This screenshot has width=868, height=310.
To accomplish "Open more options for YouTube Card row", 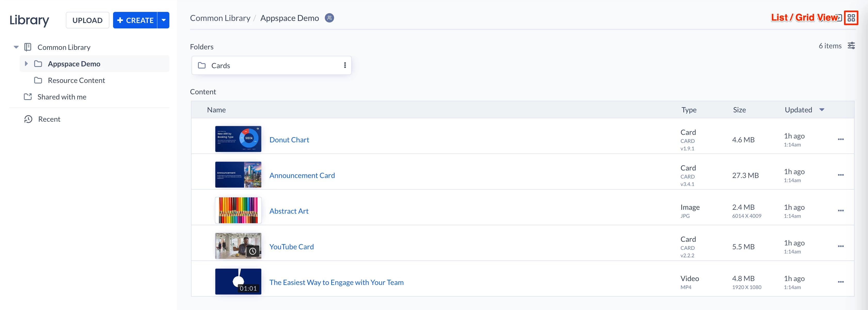I will coord(840,246).
